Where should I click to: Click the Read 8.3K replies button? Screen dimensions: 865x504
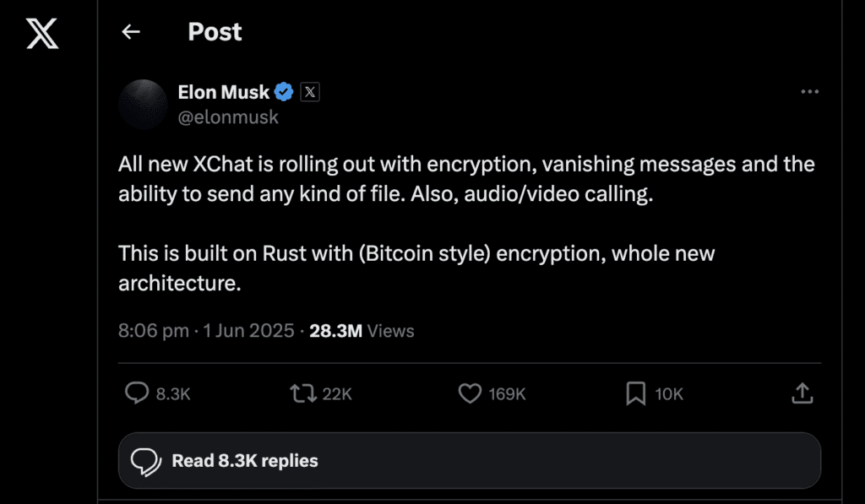pos(470,461)
